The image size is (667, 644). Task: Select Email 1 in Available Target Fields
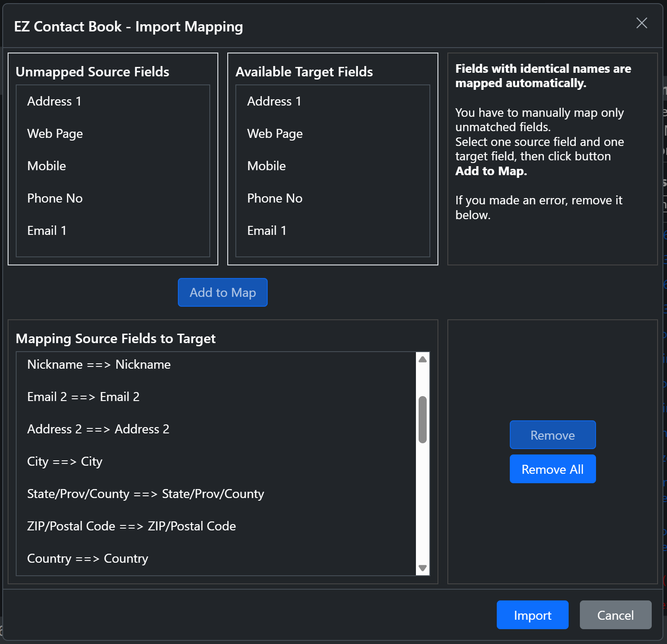tap(266, 231)
